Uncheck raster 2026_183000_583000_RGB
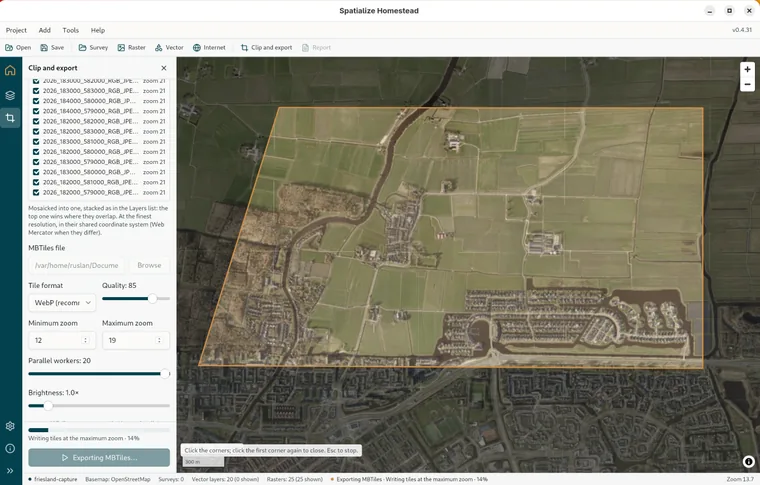Screen dimensions: 760x485 pos(36,91)
